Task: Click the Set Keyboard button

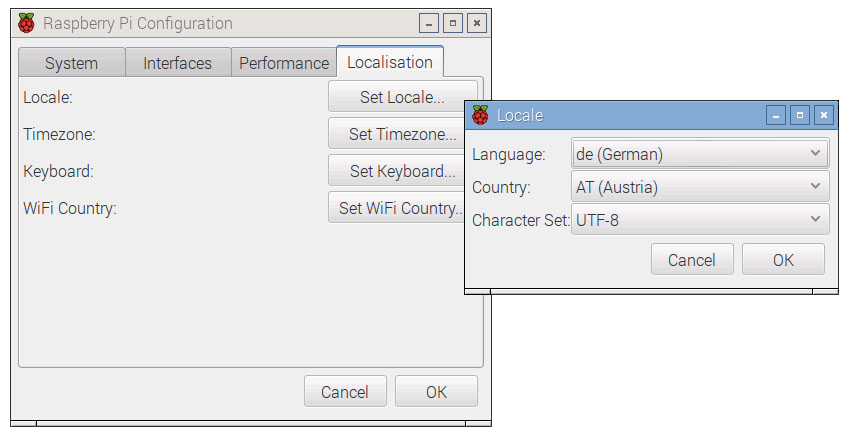Action: (400, 171)
